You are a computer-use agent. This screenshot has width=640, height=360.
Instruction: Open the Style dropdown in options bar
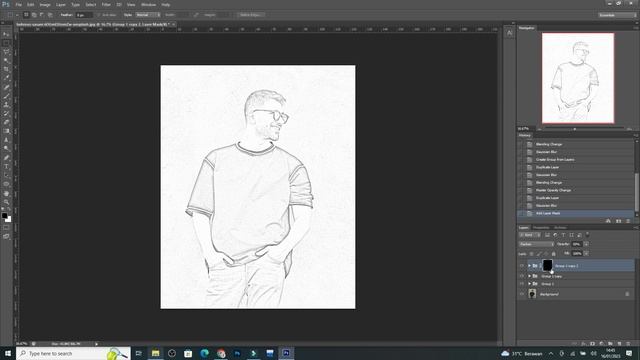click(x=148, y=15)
